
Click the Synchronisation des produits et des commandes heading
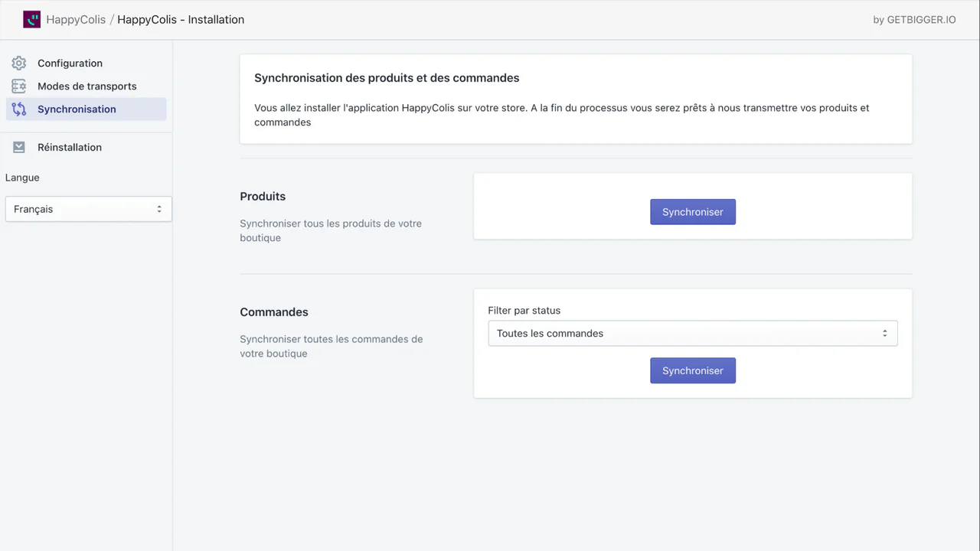point(387,78)
